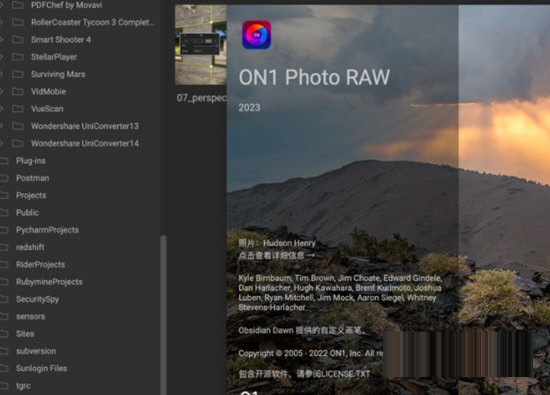Select the tgrc folder
550x395 pixels.
(x=23, y=386)
